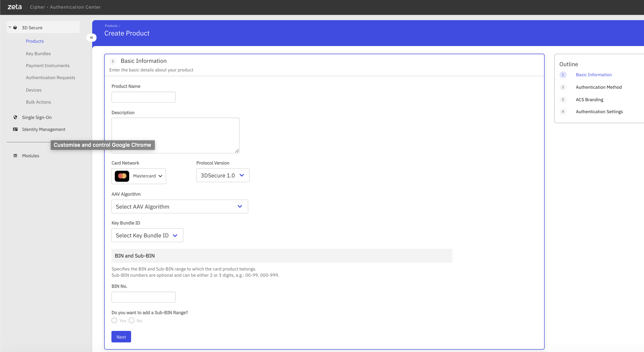Click the hamburger menu beside Create Product
This screenshot has width=644, height=352.
[x=91, y=37]
